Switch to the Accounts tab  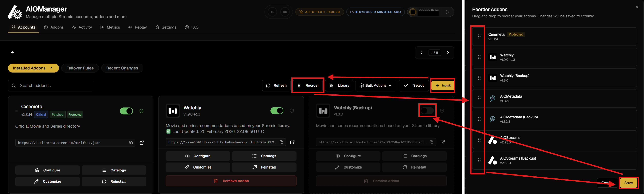tap(23, 27)
